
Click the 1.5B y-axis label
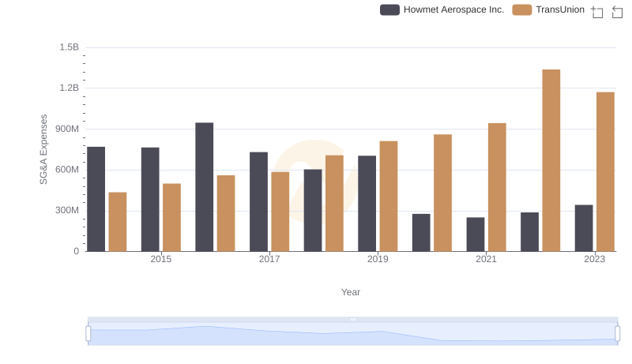click(x=70, y=47)
